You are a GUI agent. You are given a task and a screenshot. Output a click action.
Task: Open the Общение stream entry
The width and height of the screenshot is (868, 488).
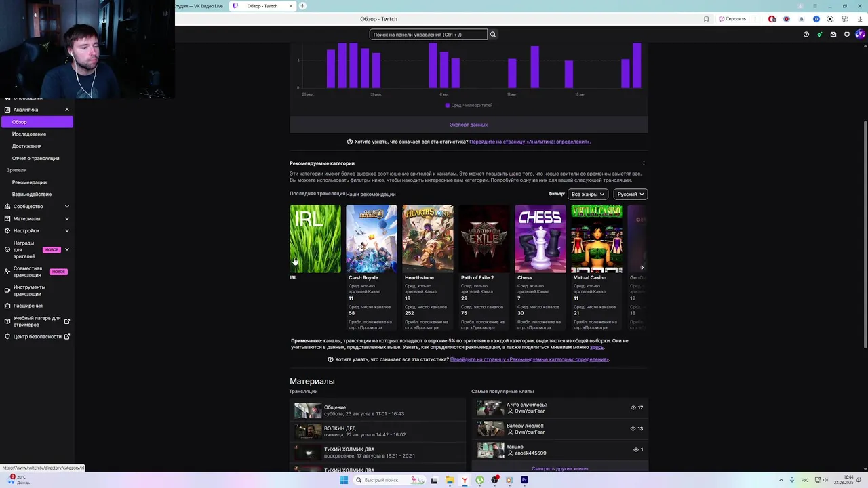coord(378,410)
